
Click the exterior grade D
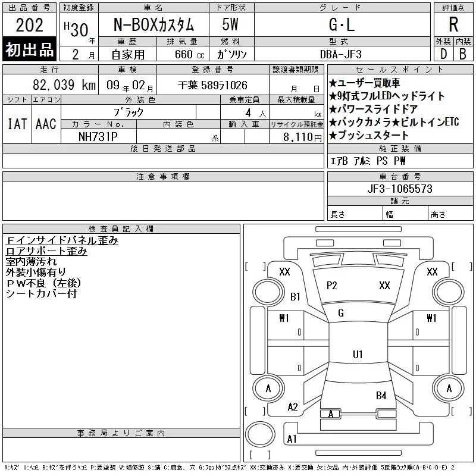443,54
